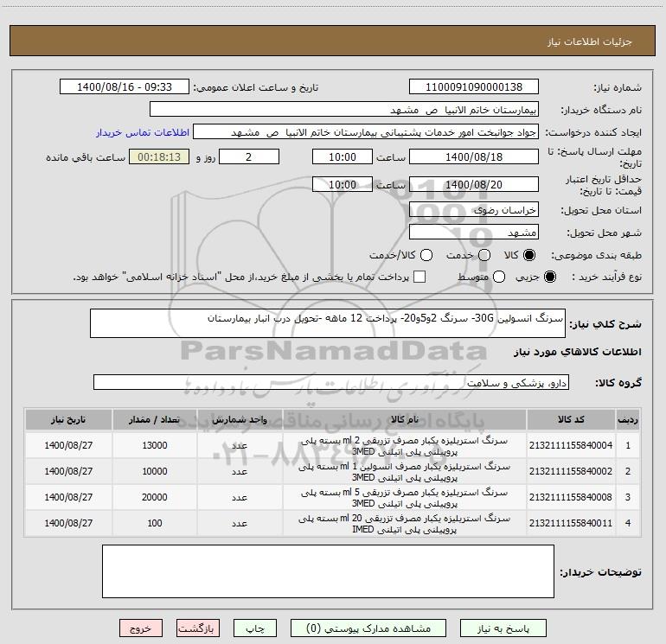The image size is (666, 644).
Task: Click the response deadline time 10:00 field
Action: tap(343, 156)
